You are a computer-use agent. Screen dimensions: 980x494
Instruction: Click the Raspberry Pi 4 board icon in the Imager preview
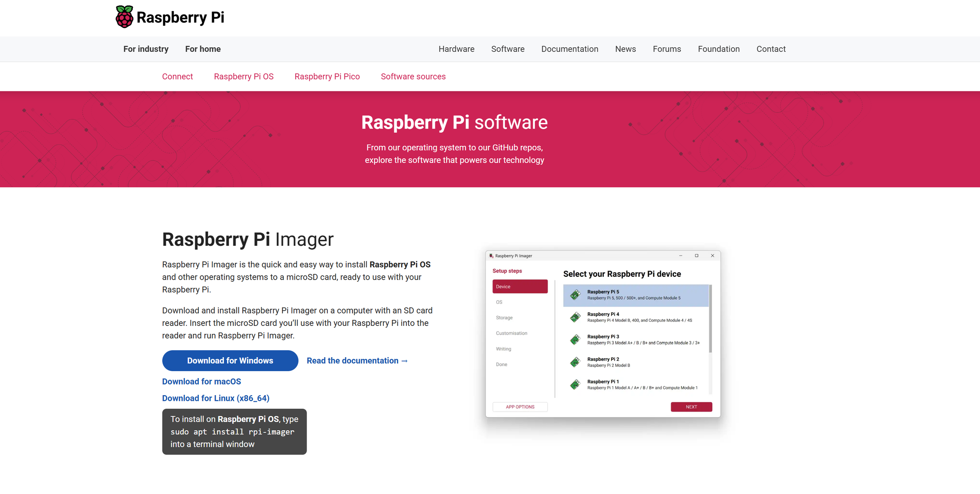click(575, 317)
